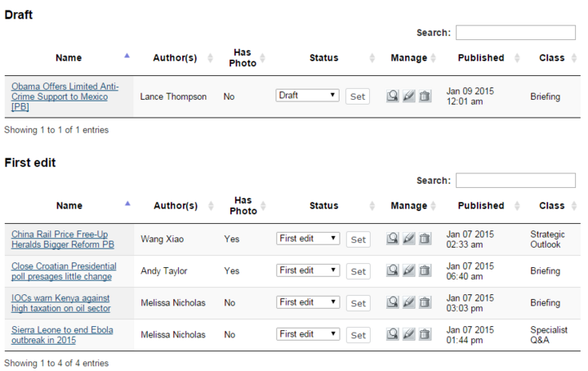Preview the Sierra Leone Ebola article
The image size is (588, 371).
point(392,334)
